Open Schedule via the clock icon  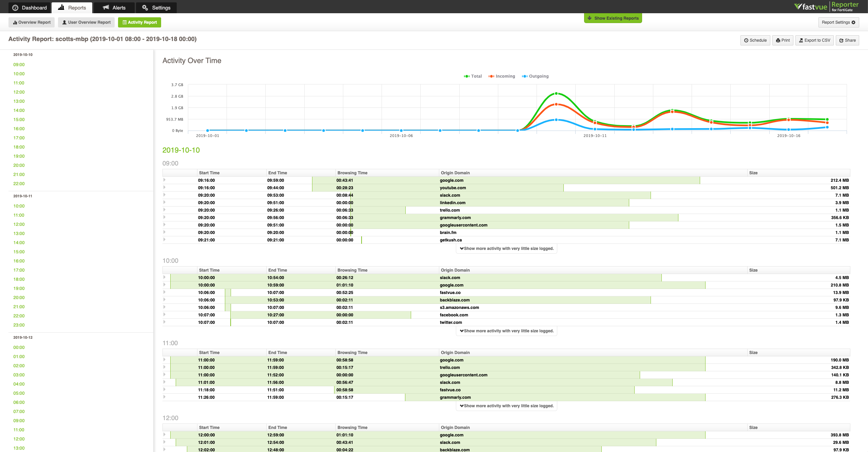click(x=746, y=40)
